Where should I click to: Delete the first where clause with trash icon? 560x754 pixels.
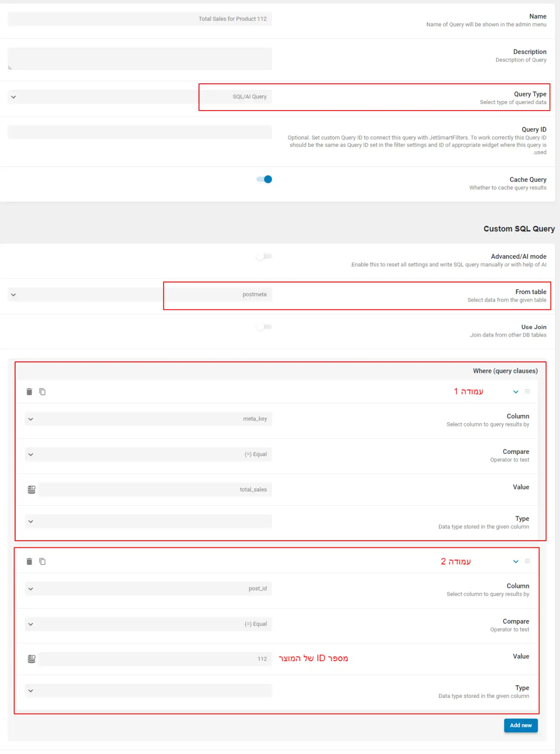point(29,392)
